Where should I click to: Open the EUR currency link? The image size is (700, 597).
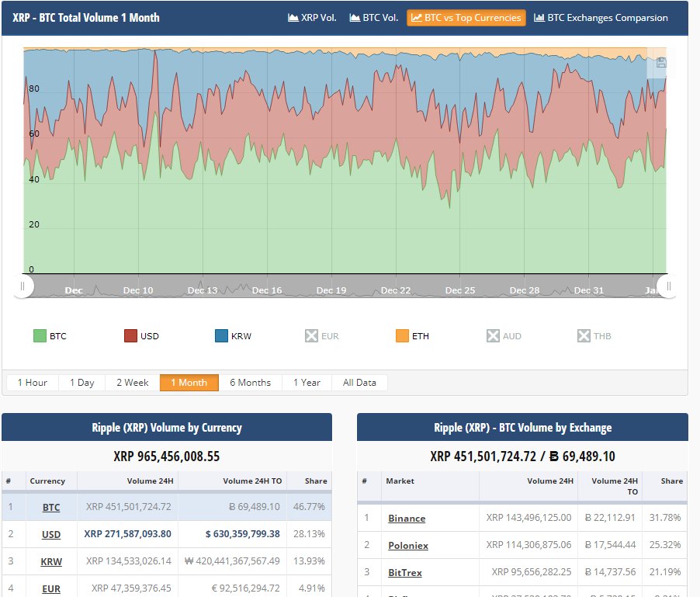51,588
